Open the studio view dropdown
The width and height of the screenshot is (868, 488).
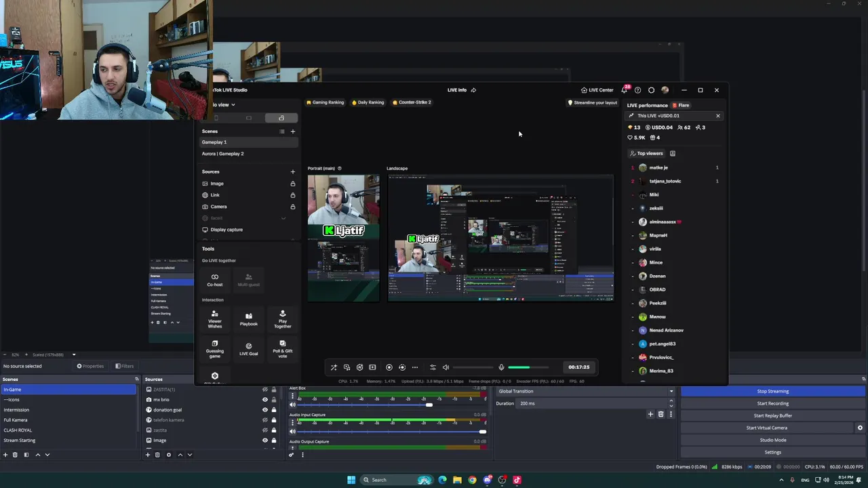224,104
